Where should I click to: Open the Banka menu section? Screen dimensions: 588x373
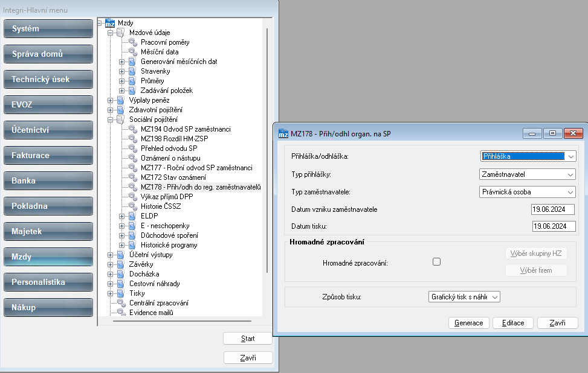tap(48, 180)
